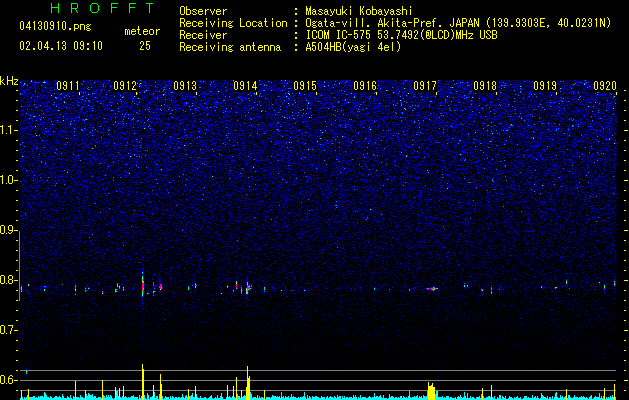Click the "Receiving Location" label

click(233, 23)
